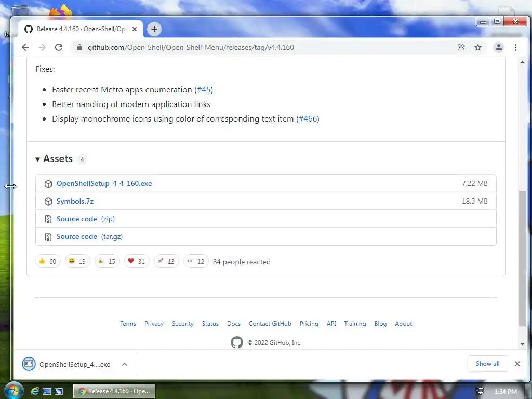Open the Blog footer link
This screenshot has height=399, width=532.
coord(380,324)
